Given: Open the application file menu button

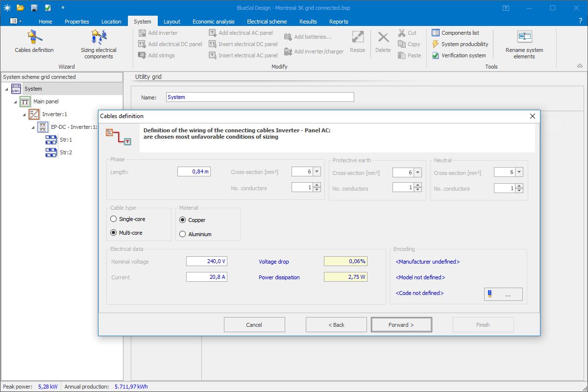Looking at the screenshot, I should (16, 21).
